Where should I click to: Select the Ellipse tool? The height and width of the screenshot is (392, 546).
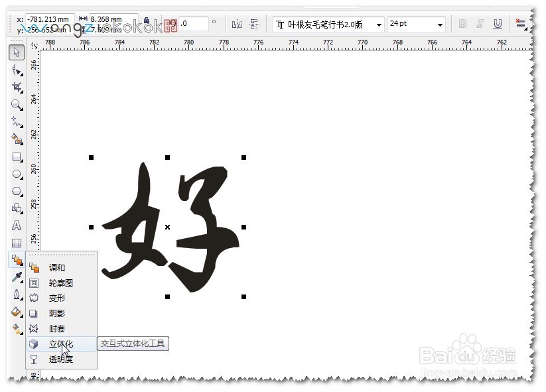coord(17,174)
